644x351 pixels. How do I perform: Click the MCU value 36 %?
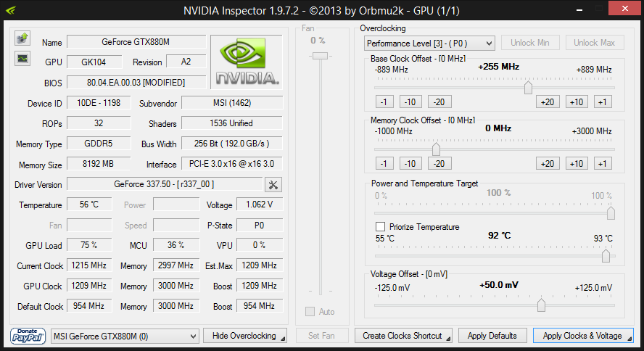pyautogui.click(x=176, y=245)
